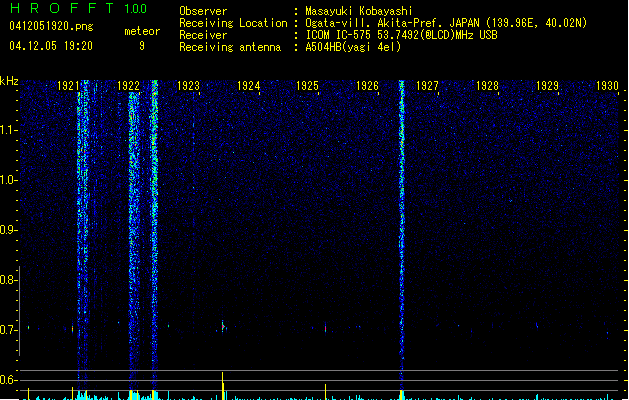
Task: Click the meteor count value 9
Action: point(142,46)
